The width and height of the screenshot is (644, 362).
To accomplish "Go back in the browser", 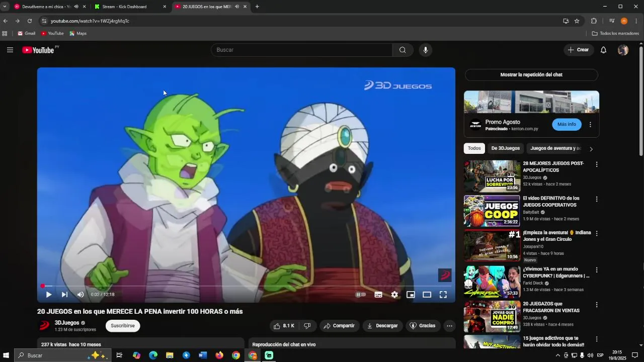I will point(6,21).
